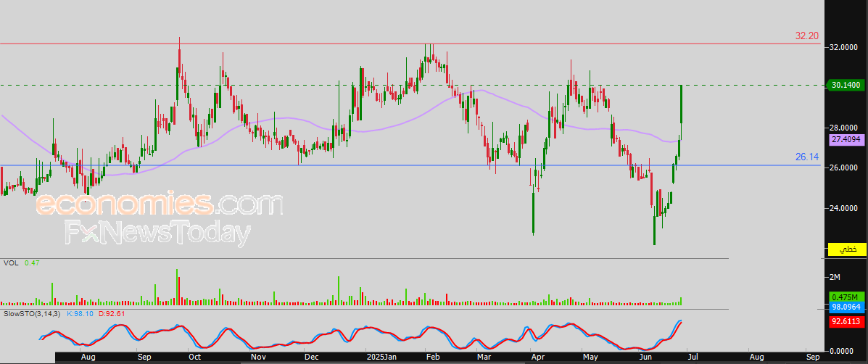Screen dimensions: 868x364
Task: Click the Nov date axis label
Action: pos(258,357)
